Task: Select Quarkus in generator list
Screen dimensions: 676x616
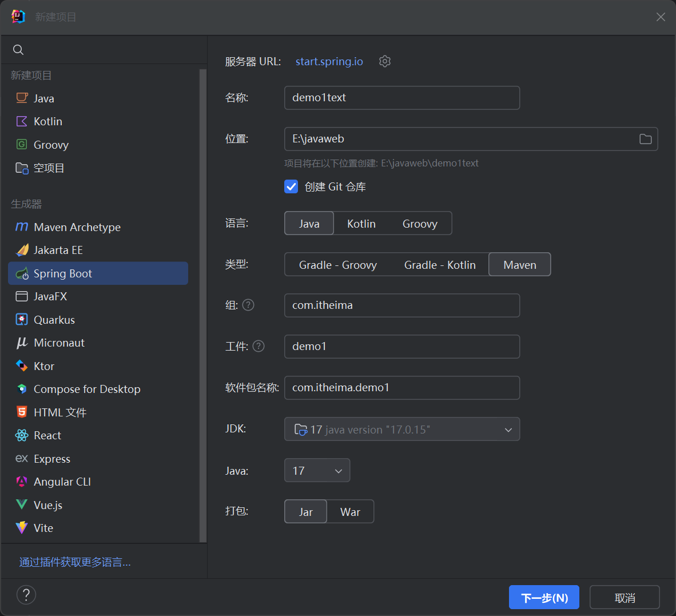Action: [x=98, y=320]
